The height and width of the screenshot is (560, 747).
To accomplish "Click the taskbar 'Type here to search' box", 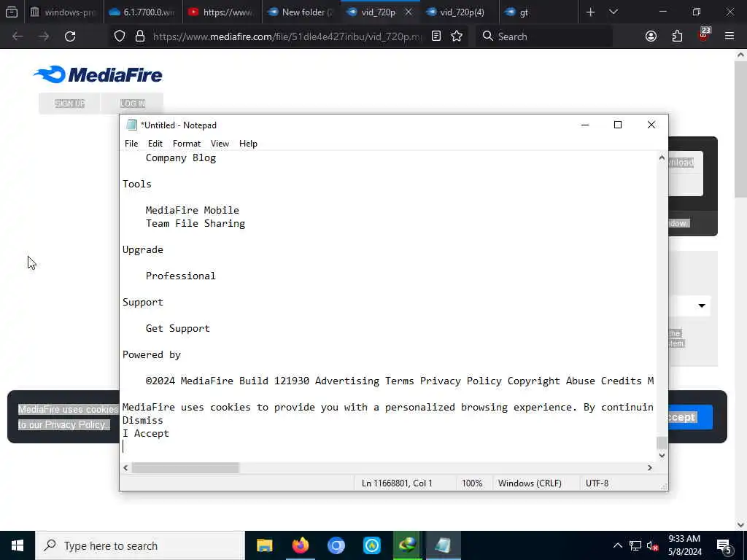I will tap(140, 545).
